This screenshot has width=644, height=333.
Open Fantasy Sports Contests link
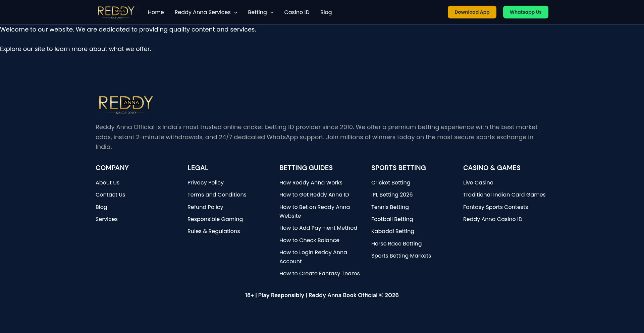(496, 207)
